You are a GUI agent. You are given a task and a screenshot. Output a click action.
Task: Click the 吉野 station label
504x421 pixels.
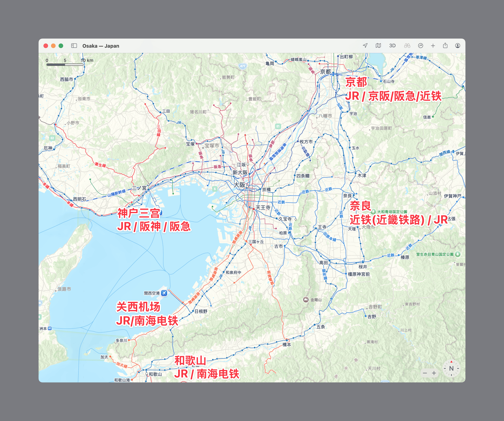coord(372,317)
